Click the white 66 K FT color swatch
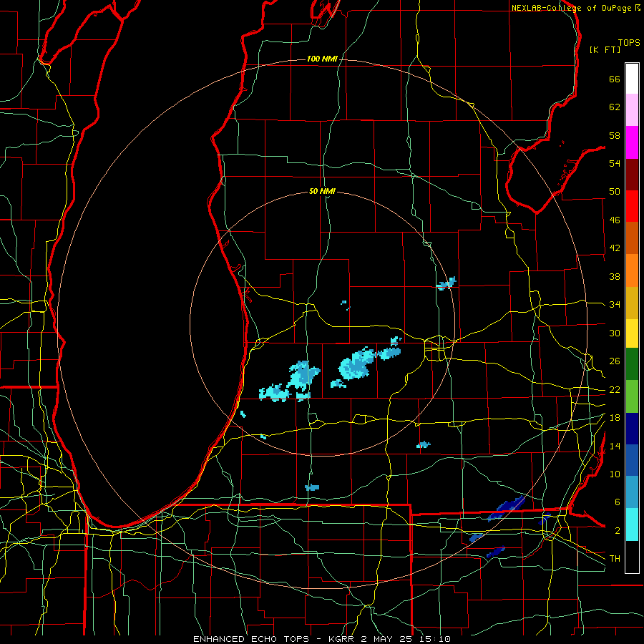Screen dimensions: 644x644 632,79
